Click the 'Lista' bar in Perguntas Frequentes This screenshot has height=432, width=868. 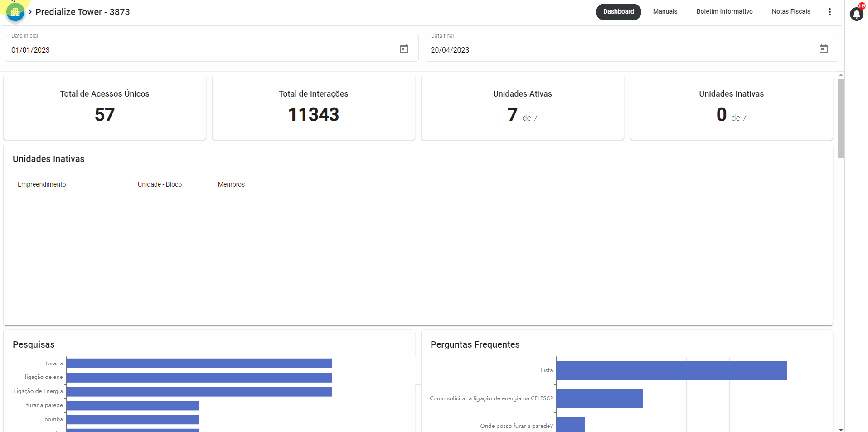671,370
